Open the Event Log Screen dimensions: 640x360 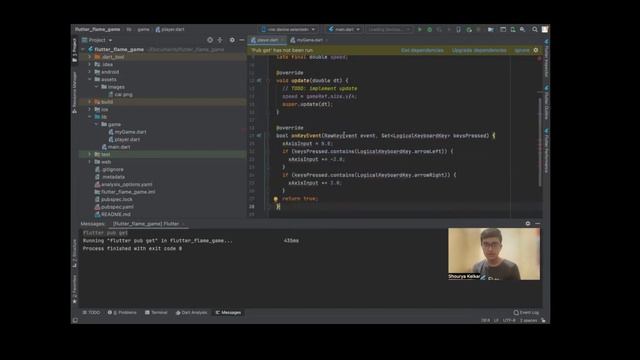(x=526, y=313)
